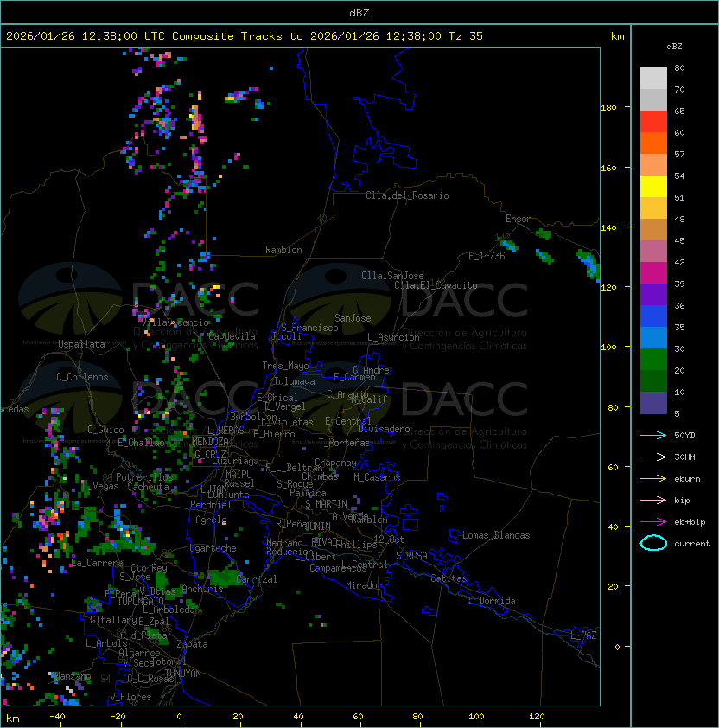Click the 'Catitas' label
Image resolution: width=719 pixels, height=728 pixels.
pyautogui.click(x=449, y=578)
